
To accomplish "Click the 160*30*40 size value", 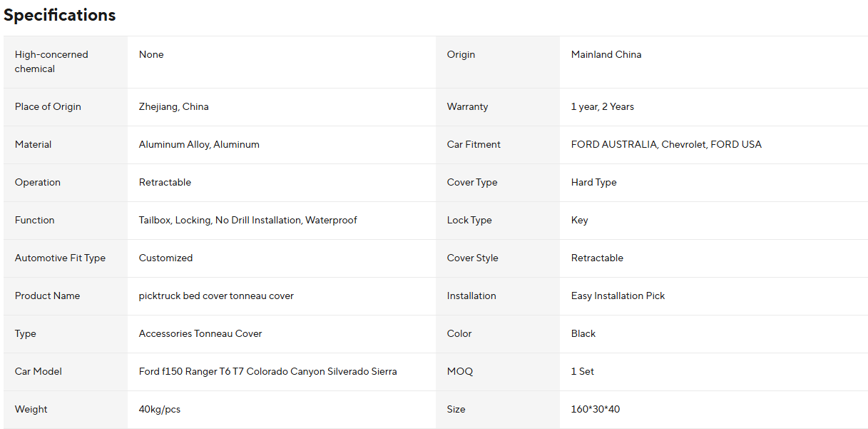I will pos(595,409).
